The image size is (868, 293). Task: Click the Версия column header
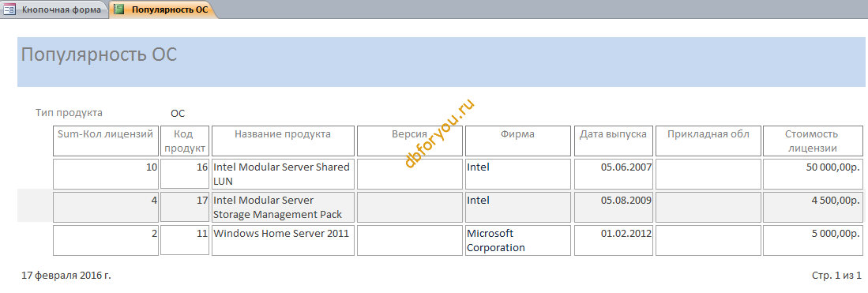click(410, 141)
